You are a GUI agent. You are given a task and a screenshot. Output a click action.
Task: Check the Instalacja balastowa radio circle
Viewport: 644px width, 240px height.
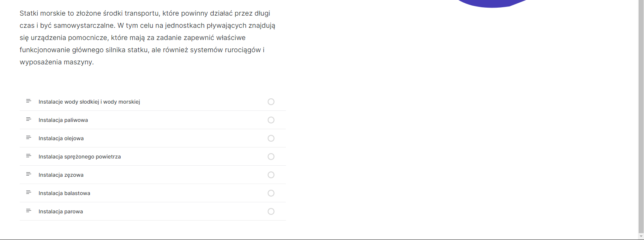pyautogui.click(x=271, y=193)
